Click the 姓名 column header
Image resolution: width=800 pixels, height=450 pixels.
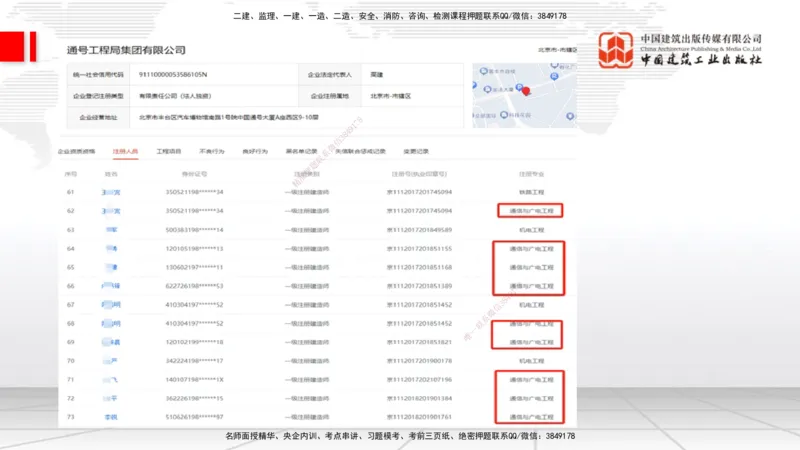(111, 174)
